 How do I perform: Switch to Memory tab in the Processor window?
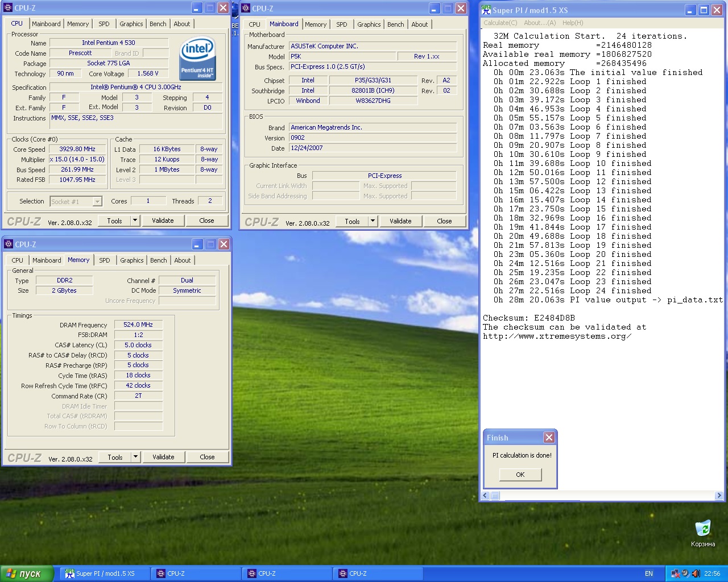[x=78, y=24]
